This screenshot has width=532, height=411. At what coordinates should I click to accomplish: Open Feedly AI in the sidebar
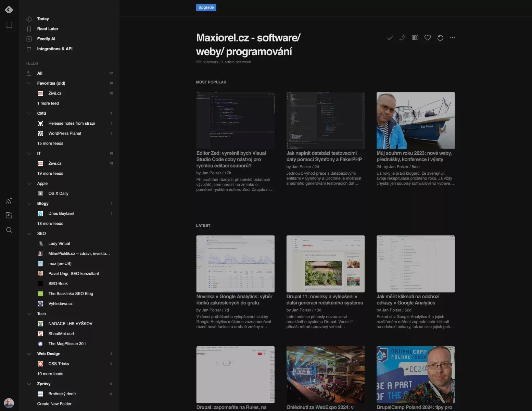point(46,39)
